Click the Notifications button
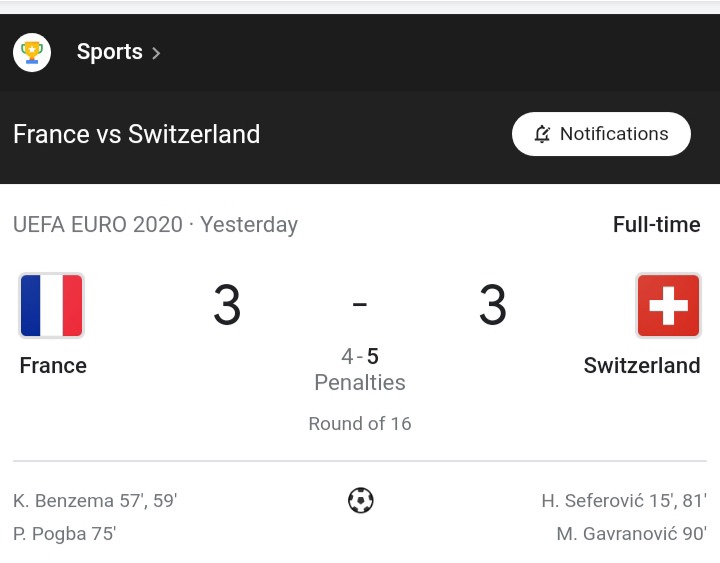The image size is (720, 563). click(601, 134)
